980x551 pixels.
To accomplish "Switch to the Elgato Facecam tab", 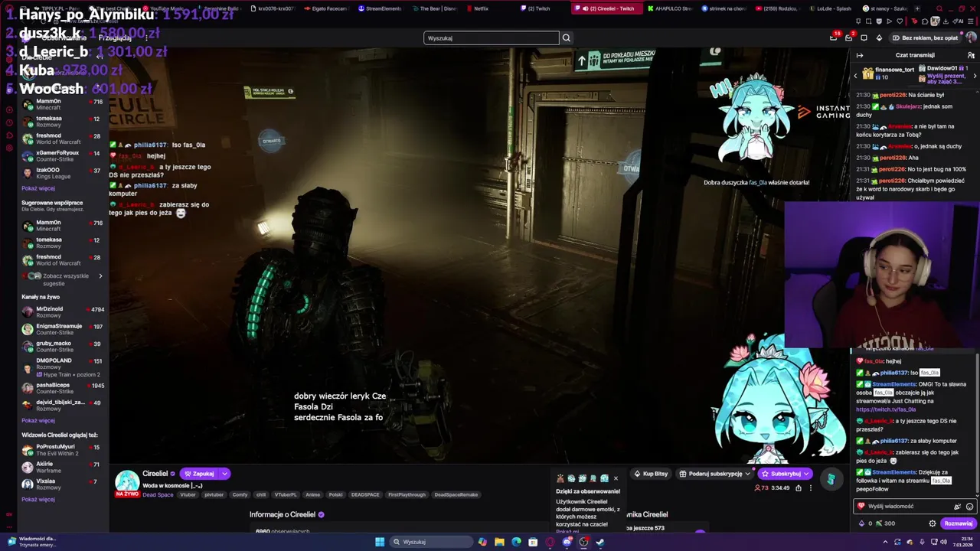I will tap(325, 8).
